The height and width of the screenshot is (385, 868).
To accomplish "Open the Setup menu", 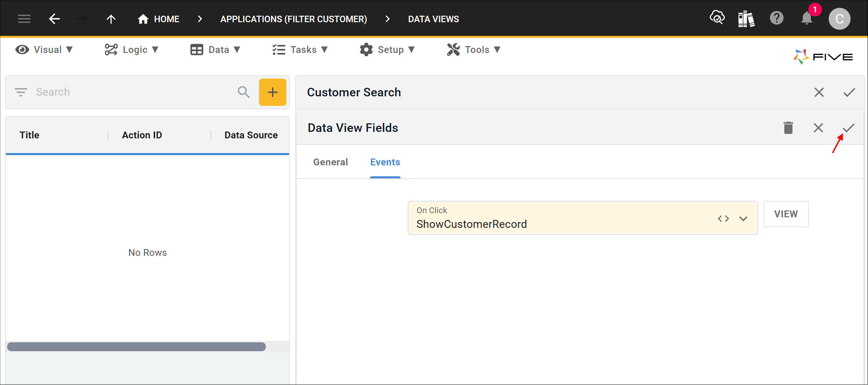I will click(387, 50).
